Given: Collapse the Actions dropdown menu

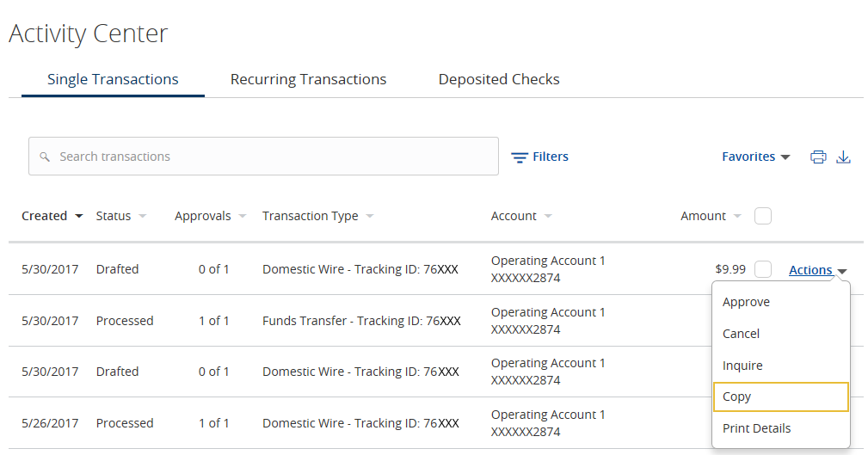Looking at the screenshot, I should [x=817, y=270].
